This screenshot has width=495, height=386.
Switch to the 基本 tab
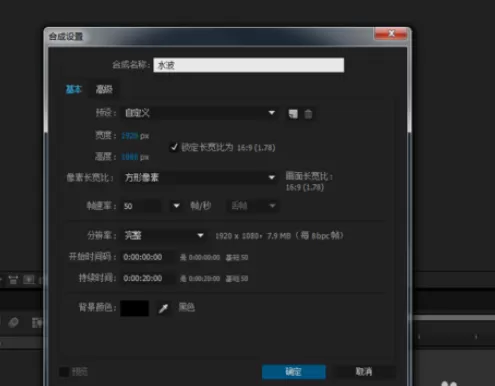tap(73, 89)
